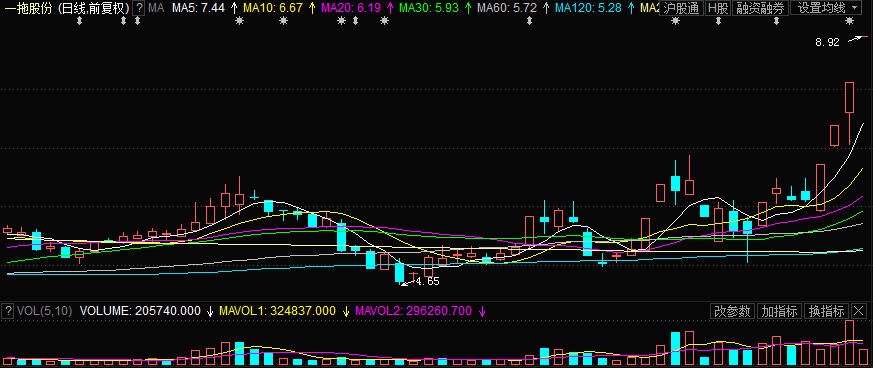Viewport: 873px width, 368px height.
Task: Click arrow event marker beneath 融资融券 button
Action: pyautogui.click(x=777, y=21)
